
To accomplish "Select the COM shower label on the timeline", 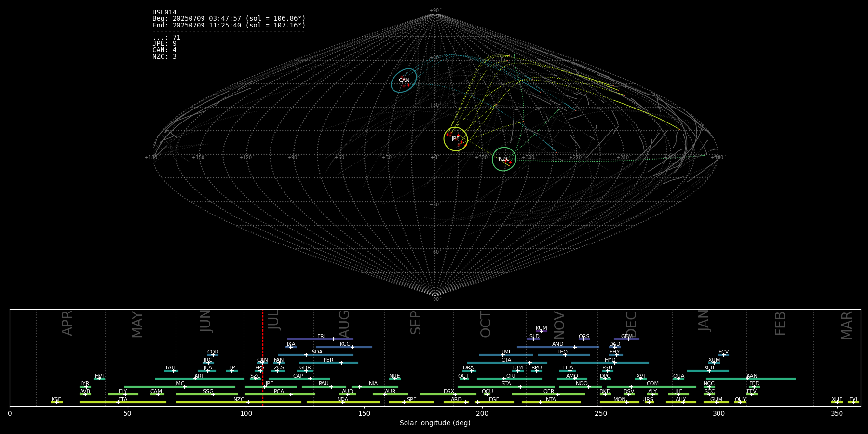I will click(x=652, y=384).
